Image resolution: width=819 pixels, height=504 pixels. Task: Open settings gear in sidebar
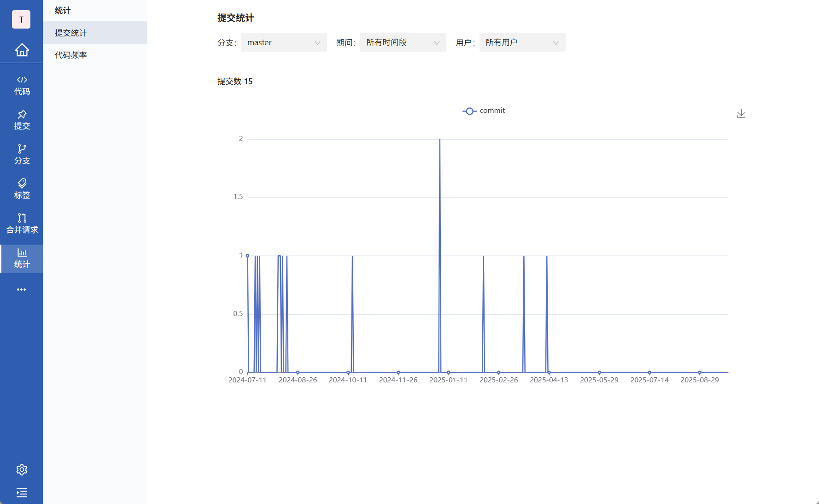pyautogui.click(x=22, y=469)
